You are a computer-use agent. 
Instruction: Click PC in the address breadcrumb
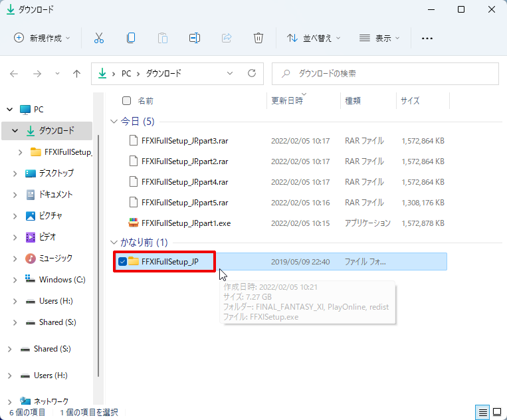126,74
